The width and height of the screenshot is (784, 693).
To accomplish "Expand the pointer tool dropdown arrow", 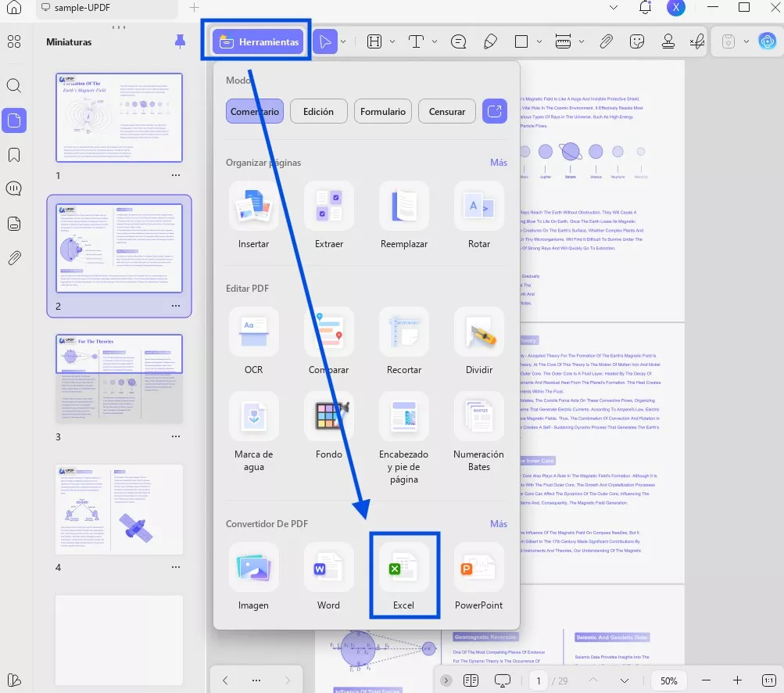I will coord(343,41).
